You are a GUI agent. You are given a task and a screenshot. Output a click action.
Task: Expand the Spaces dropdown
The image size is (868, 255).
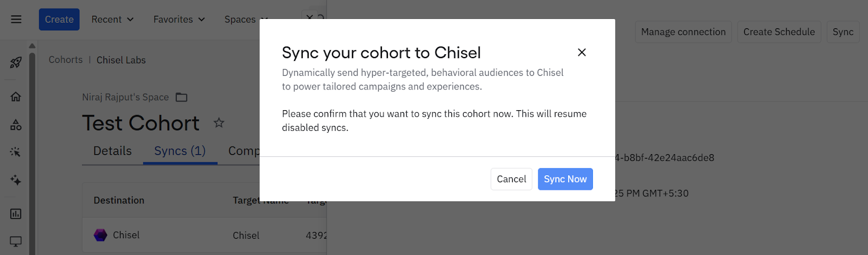point(246,20)
